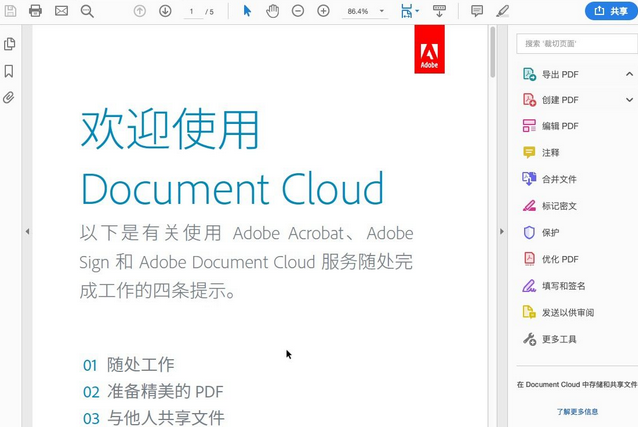Open 编辑 PDF tool

551,126
